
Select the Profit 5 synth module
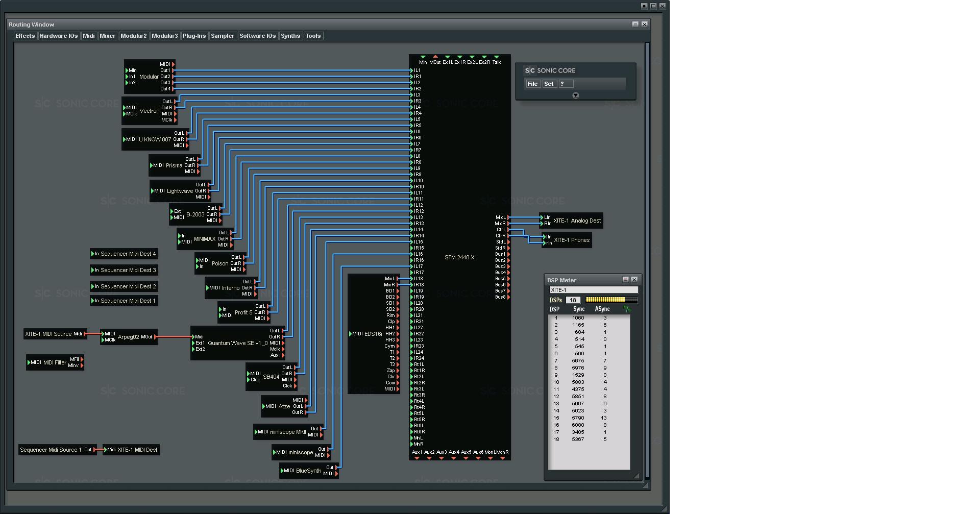click(x=243, y=312)
